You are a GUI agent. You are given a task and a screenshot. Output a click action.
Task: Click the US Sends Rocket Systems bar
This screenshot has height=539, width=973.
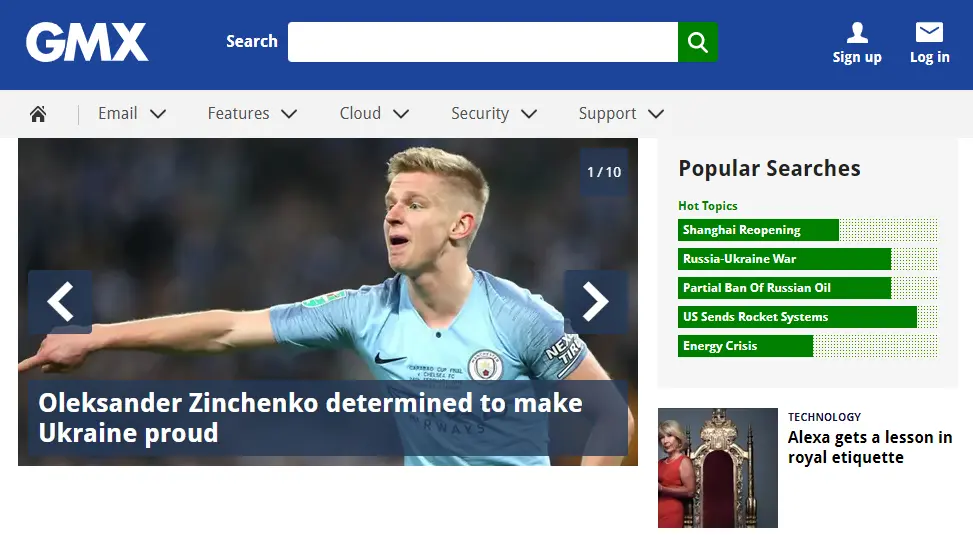tap(796, 317)
